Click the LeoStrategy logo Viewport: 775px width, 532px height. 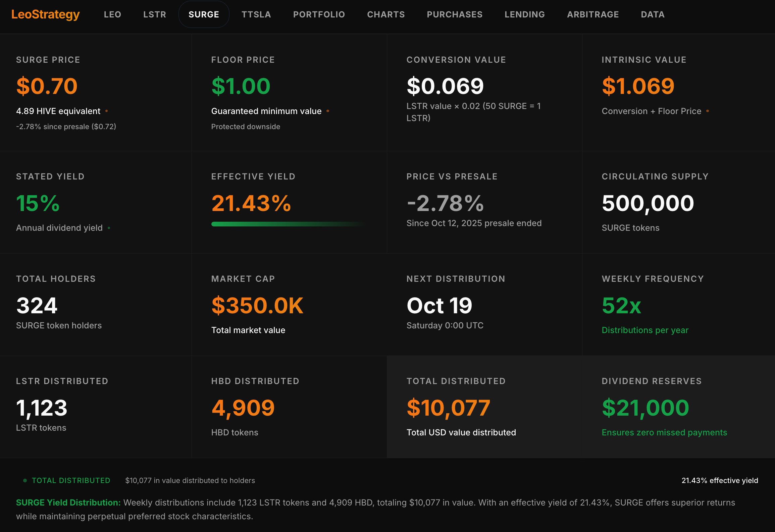46,14
